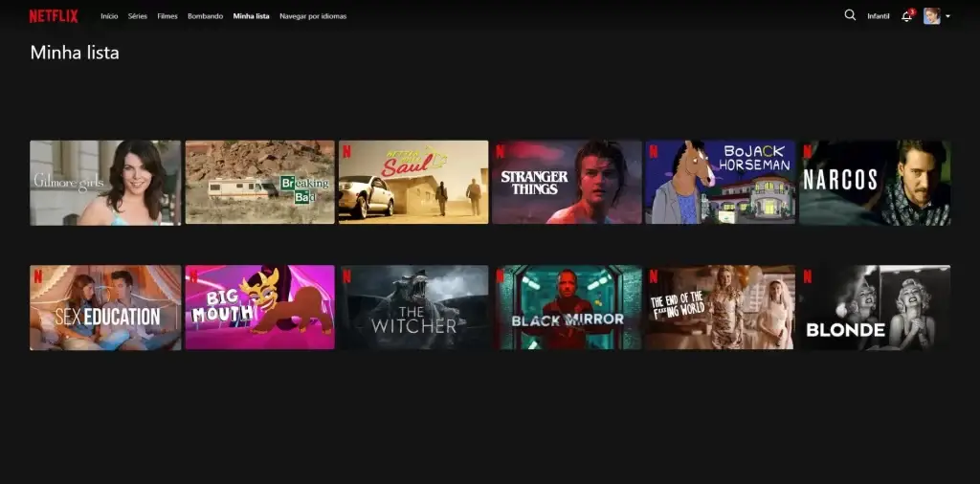This screenshot has height=484, width=980.
Task: Open the Séries menu item
Action: coord(138,16)
